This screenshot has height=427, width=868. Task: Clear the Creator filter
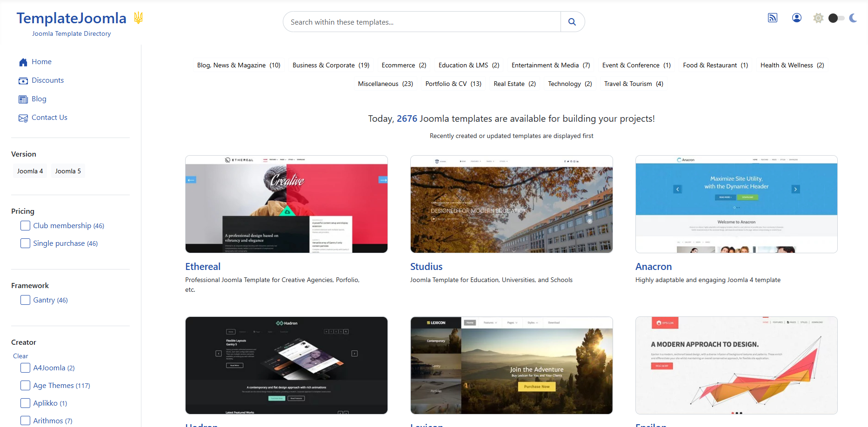[20, 356]
